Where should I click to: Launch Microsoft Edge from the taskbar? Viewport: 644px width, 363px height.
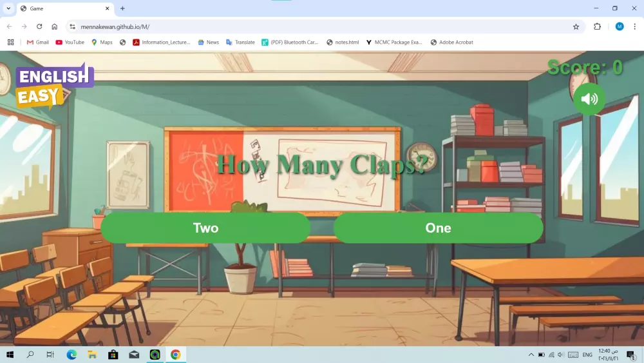71,355
